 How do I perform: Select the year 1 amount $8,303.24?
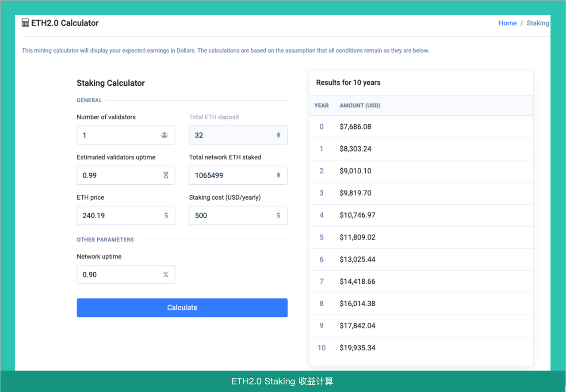(356, 149)
